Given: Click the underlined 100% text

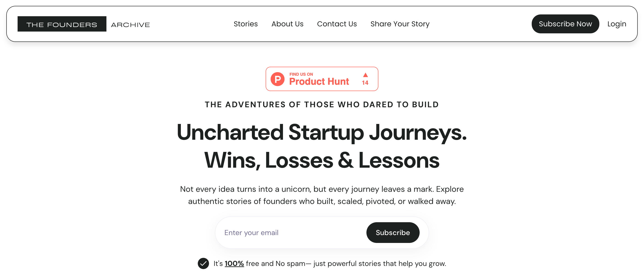Looking at the screenshot, I should coord(234,263).
